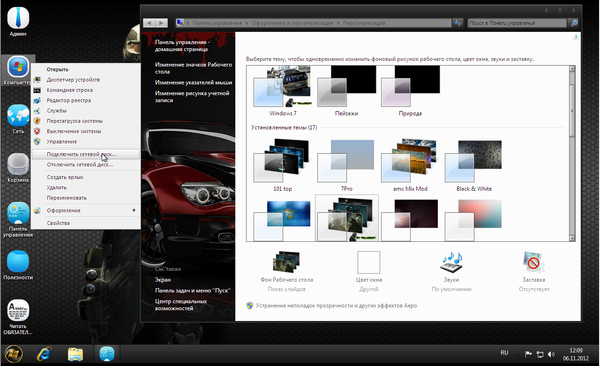Choose Управление in the context menu
This screenshot has height=366, width=600.
point(86,142)
